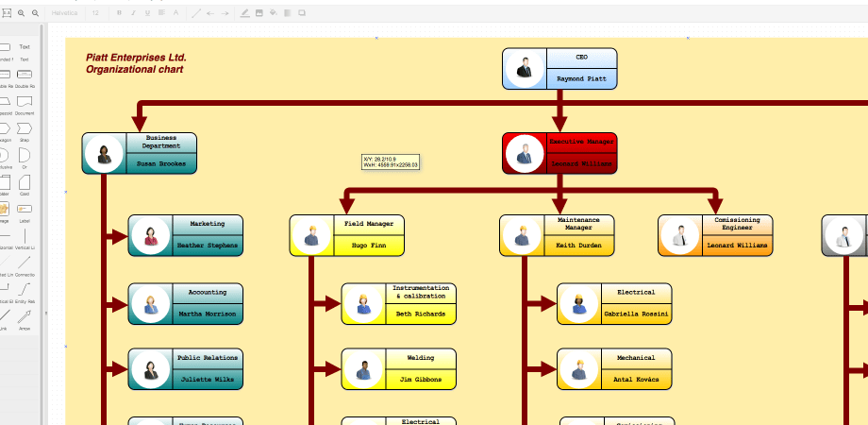The height and width of the screenshot is (425, 868).
Task: Click the Heather Stephens name cell
Action: click(208, 246)
